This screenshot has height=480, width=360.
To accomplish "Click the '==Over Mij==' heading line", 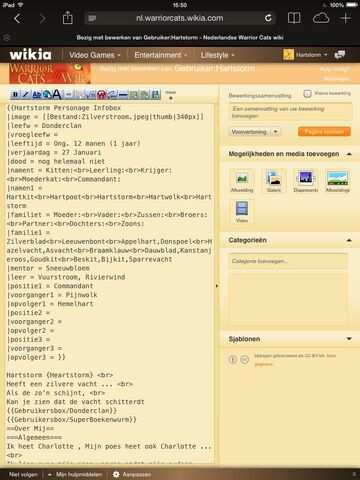I will [x=30, y=428].
